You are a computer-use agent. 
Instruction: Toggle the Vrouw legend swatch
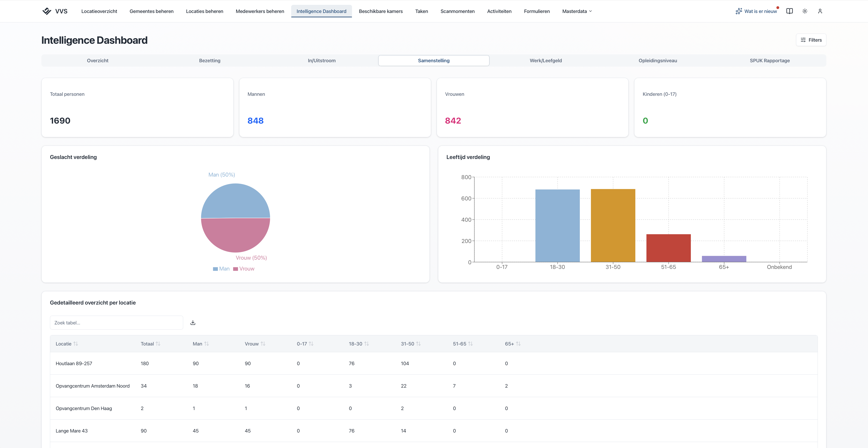235,269
